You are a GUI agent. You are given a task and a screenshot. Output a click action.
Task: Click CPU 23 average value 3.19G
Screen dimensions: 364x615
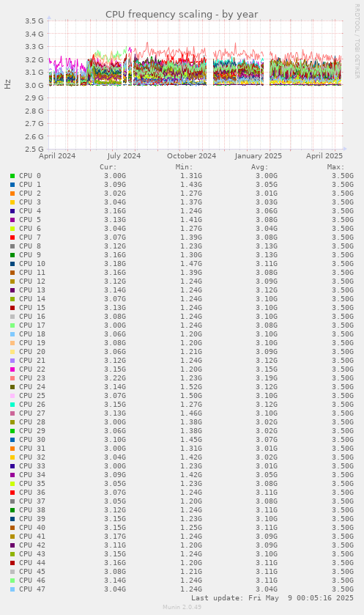pos(267,378)
